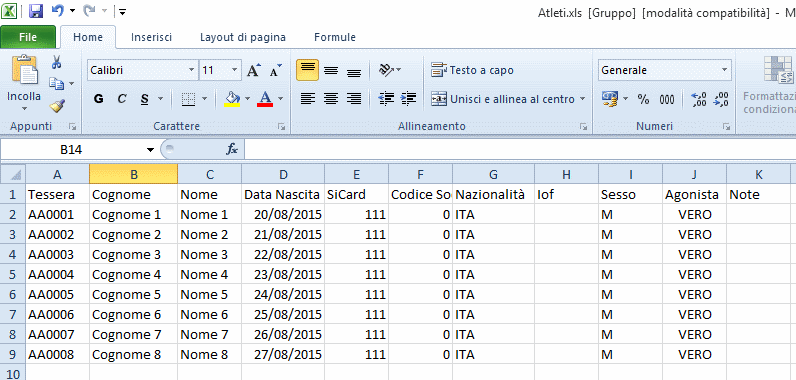This screenshot has height=380, width=796.
Task: Click the center text alignment icon
Action: 331,98
